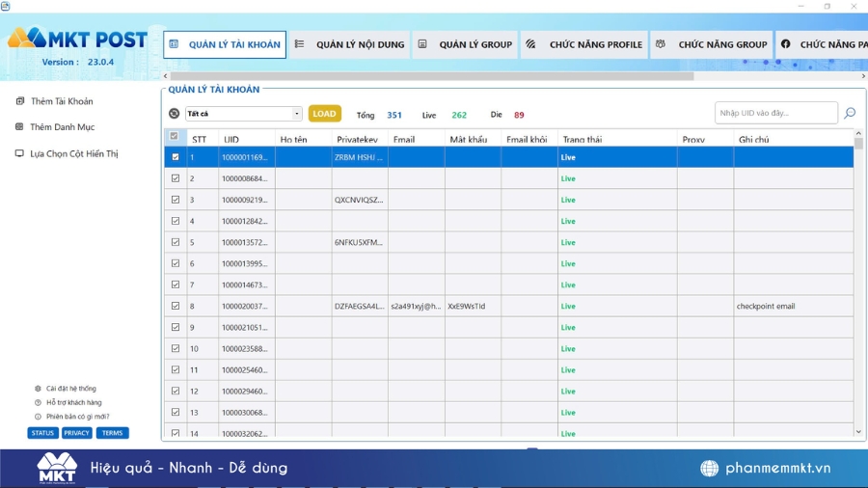Uncheck the checkbox for row 1
Image resolution: width=868 pixels, height=488 pixels.
(x=176, y=157)
